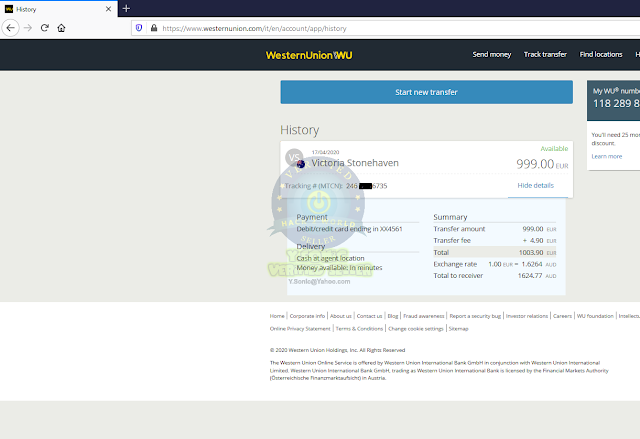Open the About us footer link
640x439 pixels.
pos(341,316)
